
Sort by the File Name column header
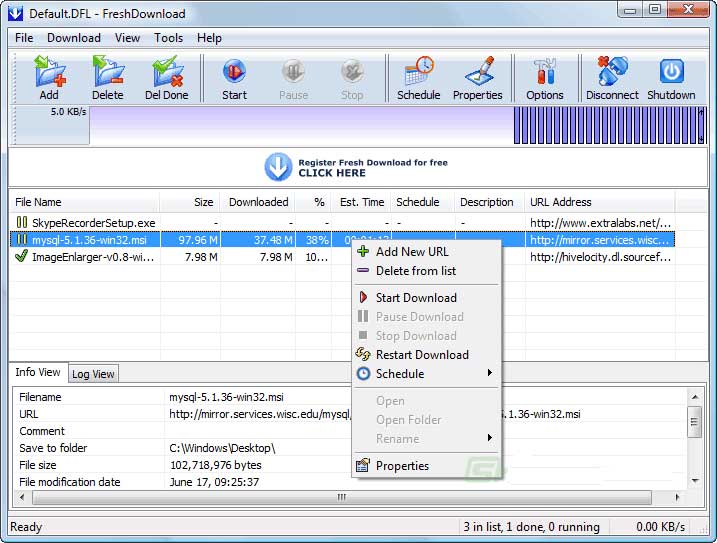point(85,202)
